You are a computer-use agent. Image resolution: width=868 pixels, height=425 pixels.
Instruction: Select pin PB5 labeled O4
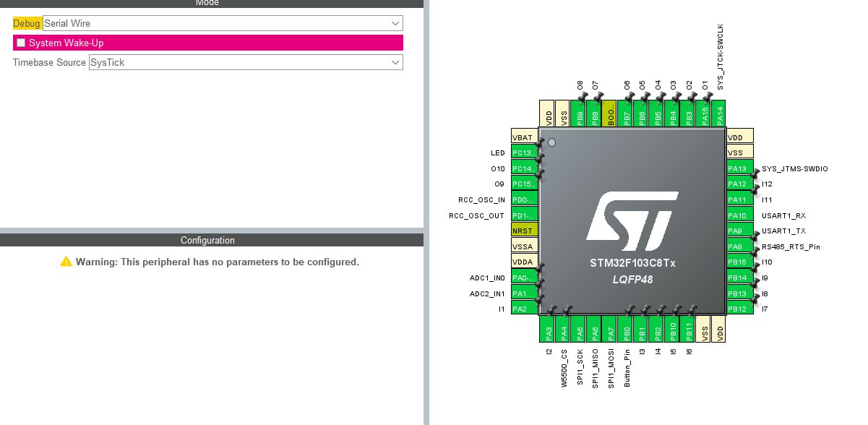pyautogui.click(x=657, y=114)
